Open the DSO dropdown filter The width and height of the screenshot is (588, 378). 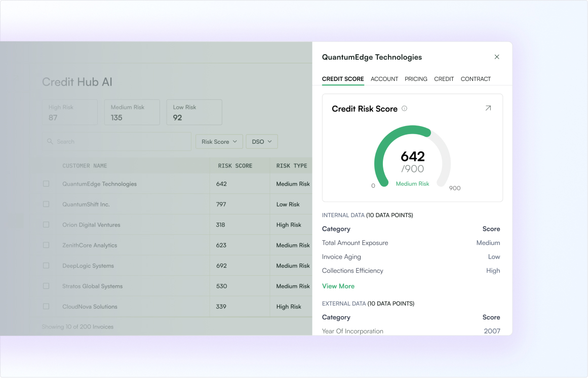262,142
